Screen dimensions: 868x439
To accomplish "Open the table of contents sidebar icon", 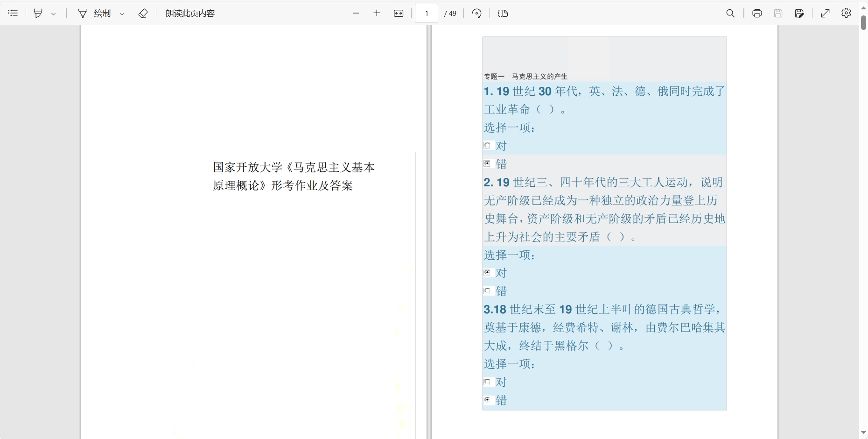I will 13,13.
